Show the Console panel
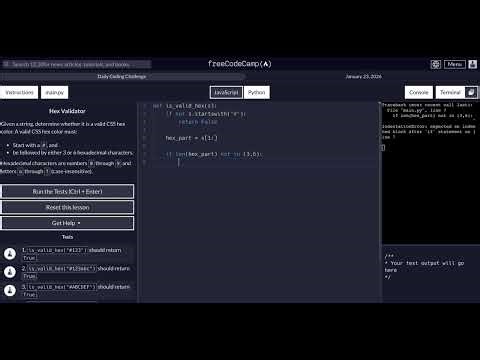 [x=419, y=92]
